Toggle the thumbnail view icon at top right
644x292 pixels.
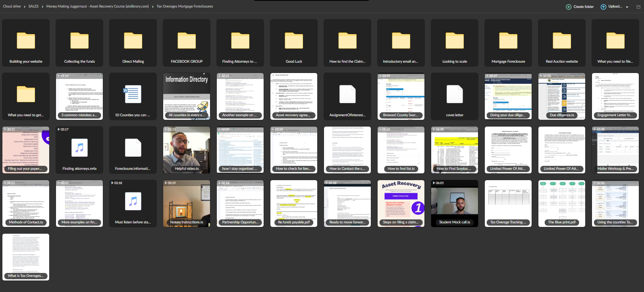pyautogui.click(x=638, y=7)
